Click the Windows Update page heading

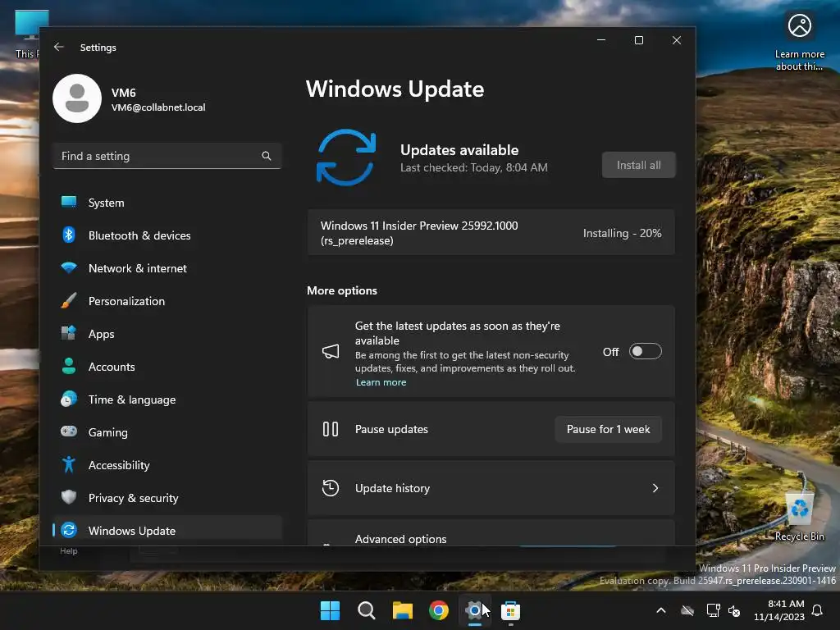(x=395, y=89)
